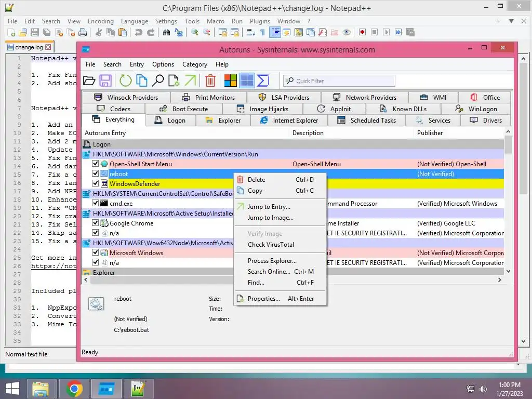This screenshot has height=399, width=532.
Task: Click the Save icon in Autoruns toolbar
Action: [x=105, y=81]
